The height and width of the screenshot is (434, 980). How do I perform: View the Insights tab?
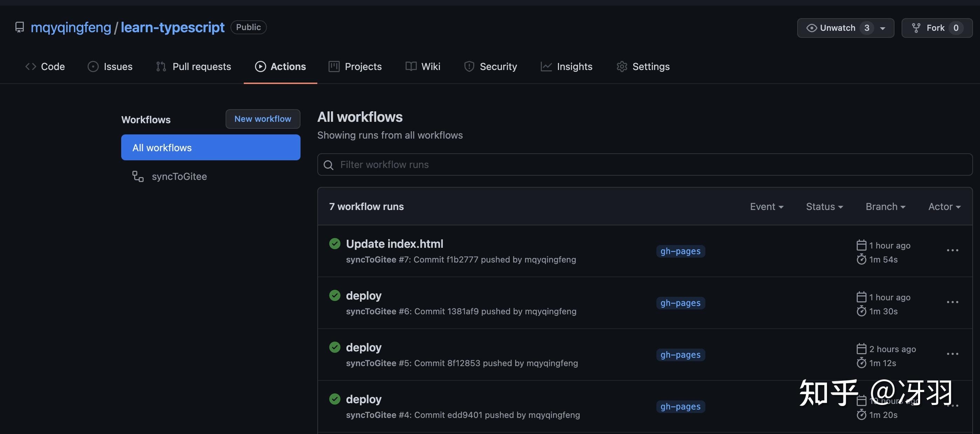click(x=566, y=66)
